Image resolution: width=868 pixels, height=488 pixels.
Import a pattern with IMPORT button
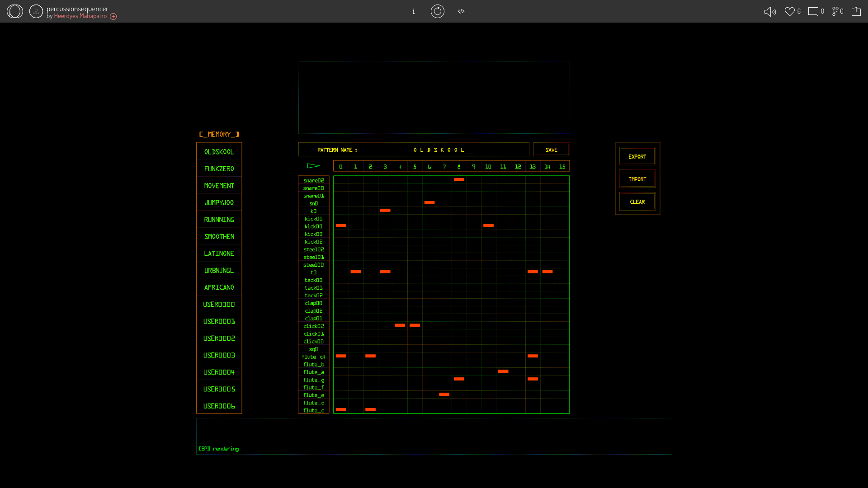[637, 179]
